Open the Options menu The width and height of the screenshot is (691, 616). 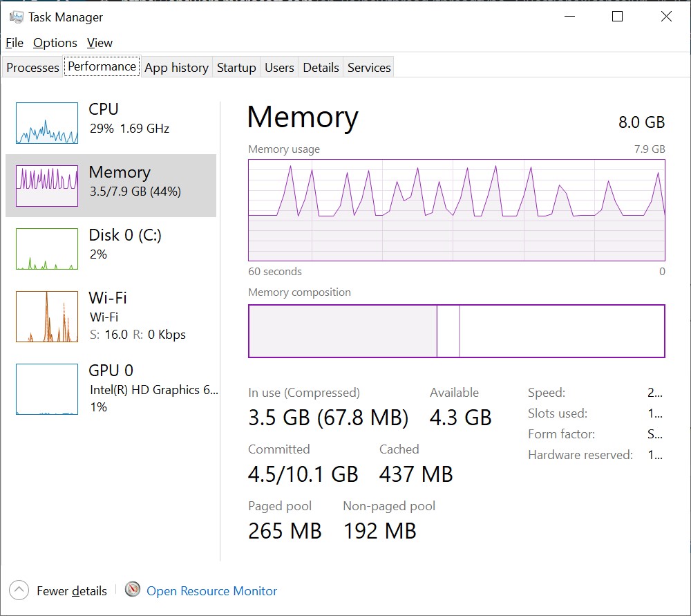click(55, 43)
